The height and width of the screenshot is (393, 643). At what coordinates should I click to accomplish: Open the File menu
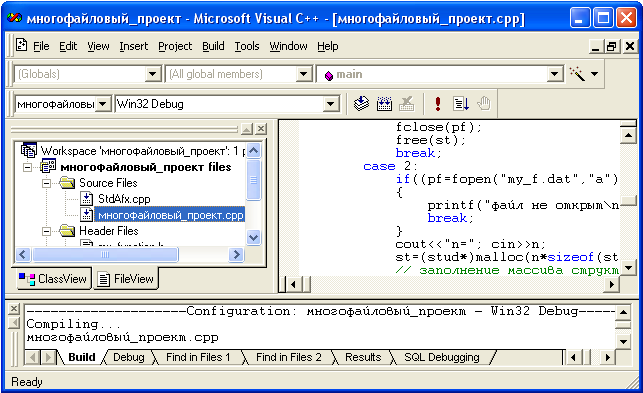pos(41,46)
